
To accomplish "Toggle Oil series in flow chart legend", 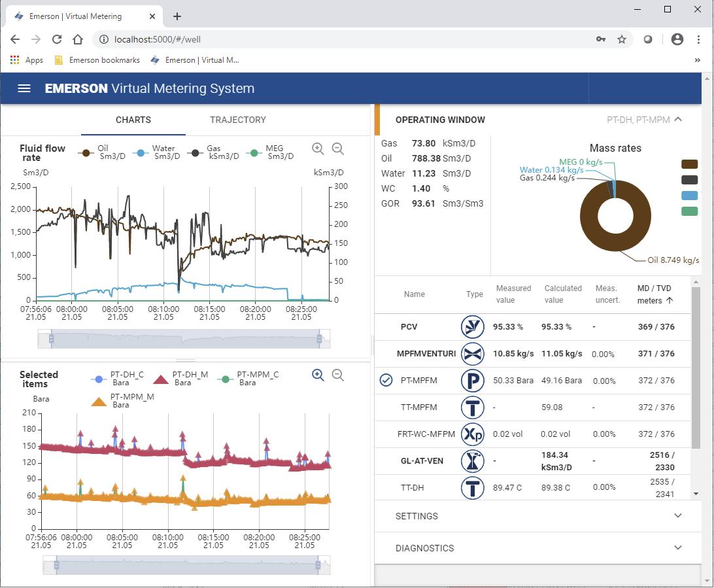I will click(101, 152).
